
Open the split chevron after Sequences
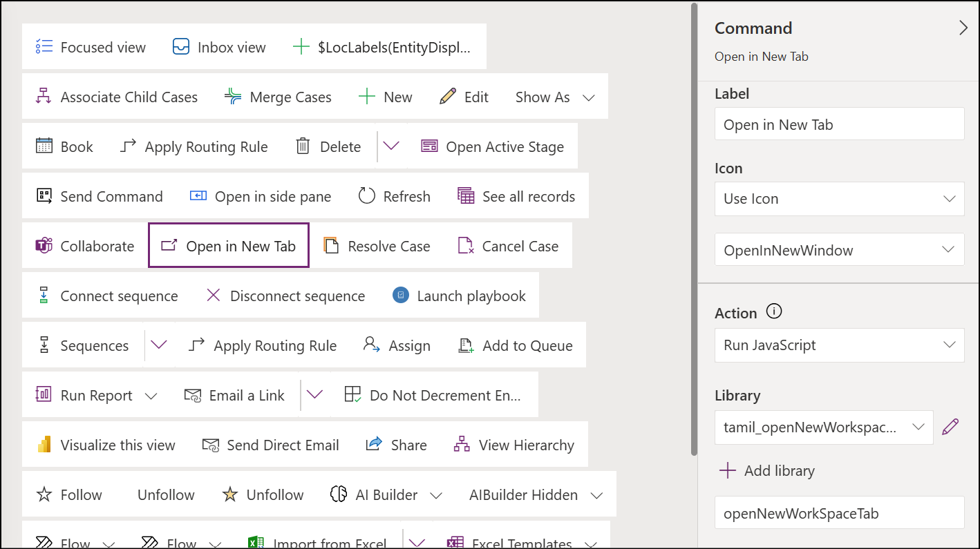159,345
